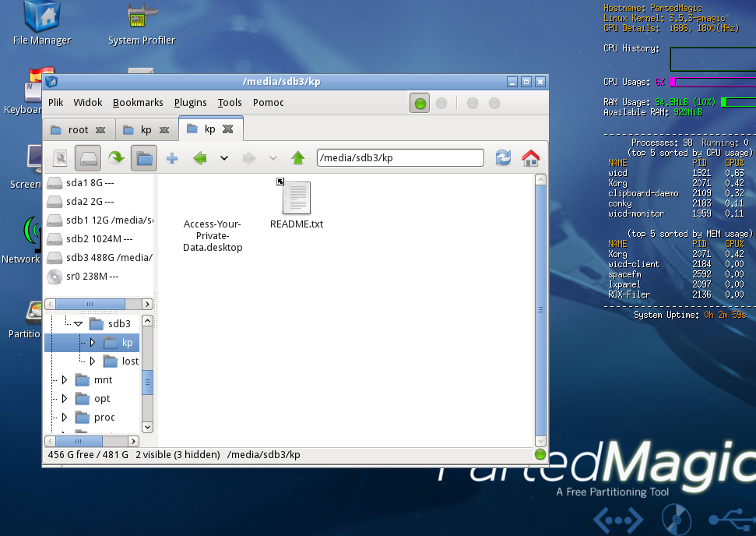Open back history dropdown arrow
Image resolution: width=756 pixels, height=536 pixels.
coord(224,157)
